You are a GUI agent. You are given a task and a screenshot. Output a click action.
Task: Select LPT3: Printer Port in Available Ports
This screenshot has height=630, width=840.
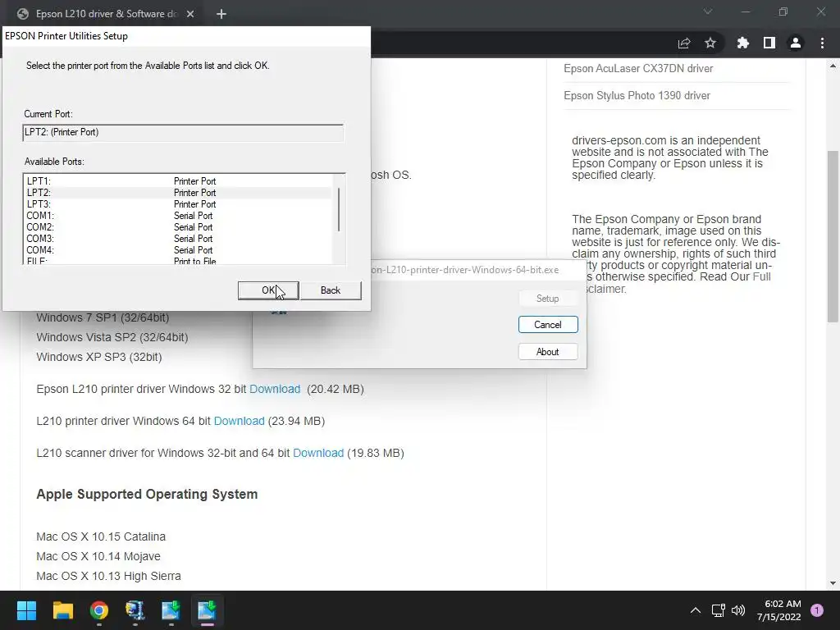click(x=179, y=204)
